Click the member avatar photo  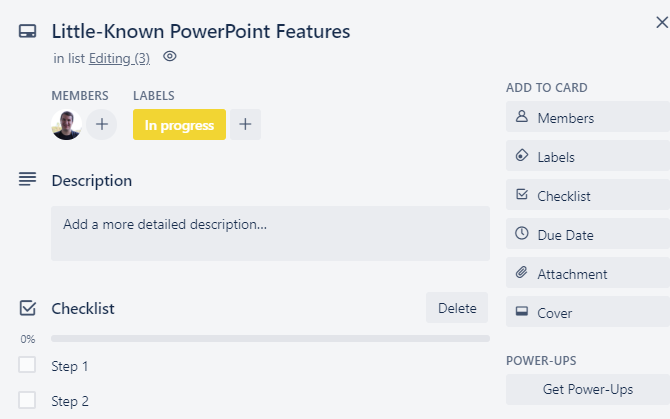pos(67,125)
